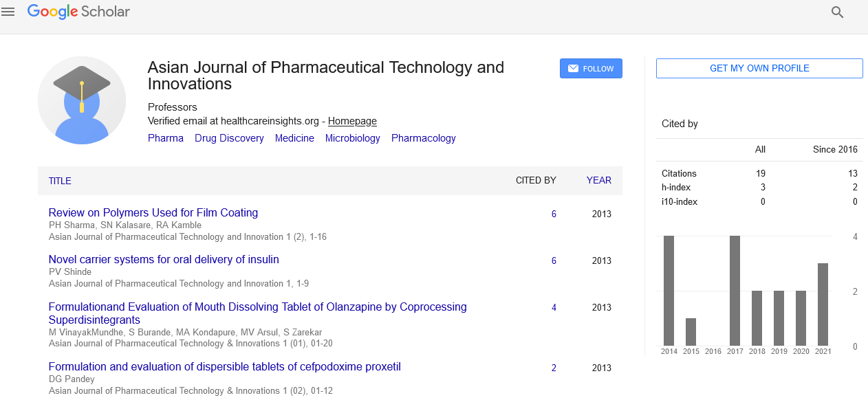Screen dimensions: 868x400
Task: Select the Pharmacology interest tag
Action: pos(423,138)
